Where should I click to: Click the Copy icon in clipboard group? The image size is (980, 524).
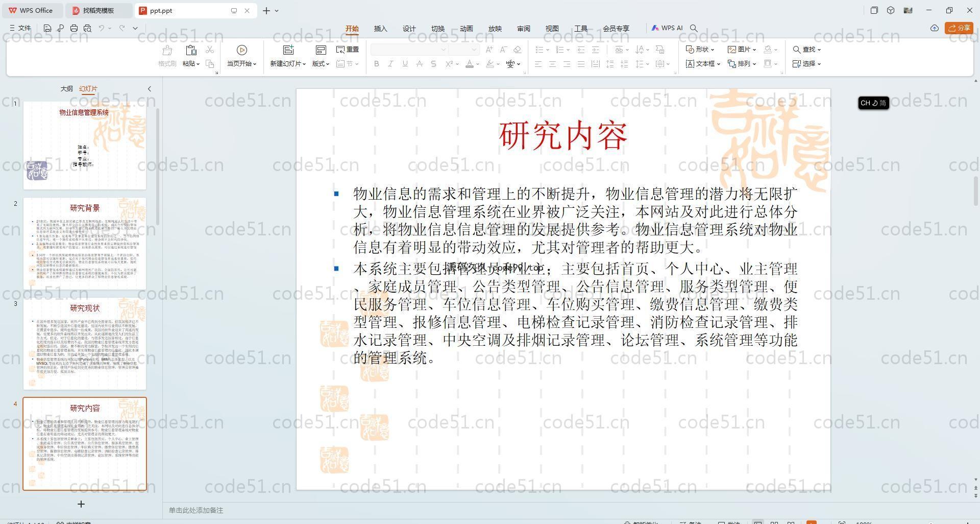pyautogui.click(x=210, y=64)
